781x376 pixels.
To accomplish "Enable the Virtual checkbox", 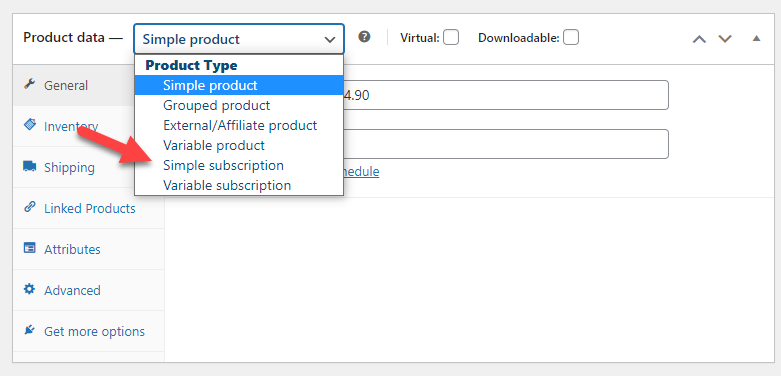I will 451,37.
